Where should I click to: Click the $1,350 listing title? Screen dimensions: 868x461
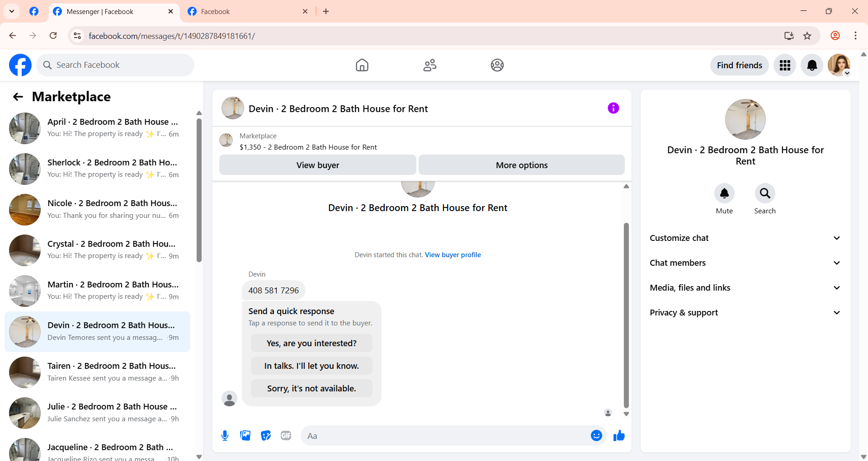308,147
